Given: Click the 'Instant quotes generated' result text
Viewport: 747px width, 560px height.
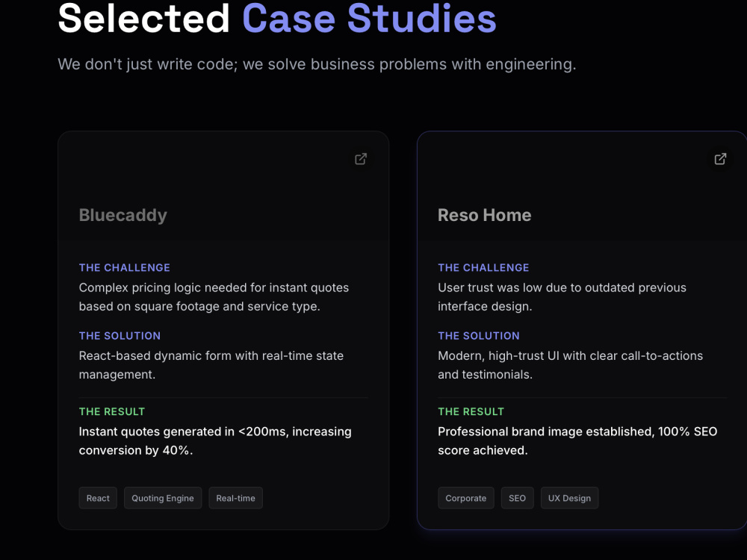Looking at the screenshot, I should coord(215,441).
